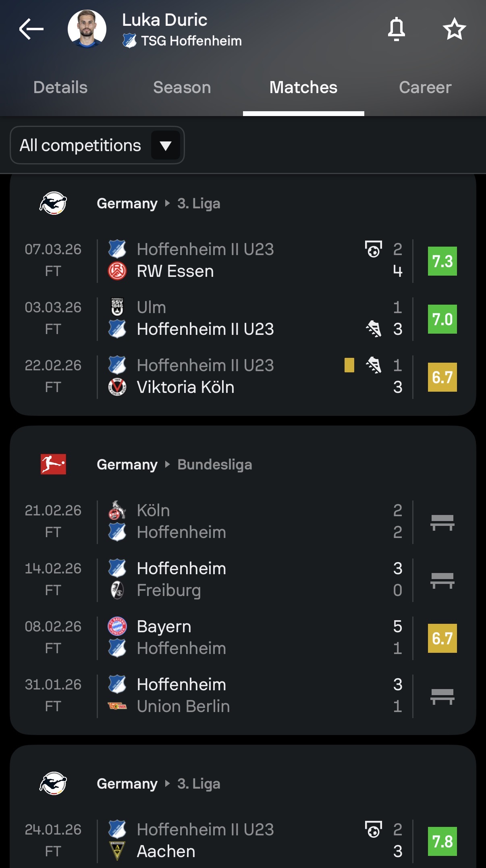Click the Bayern club crest icon
The image size is (486, 868).
click(117, 627)
